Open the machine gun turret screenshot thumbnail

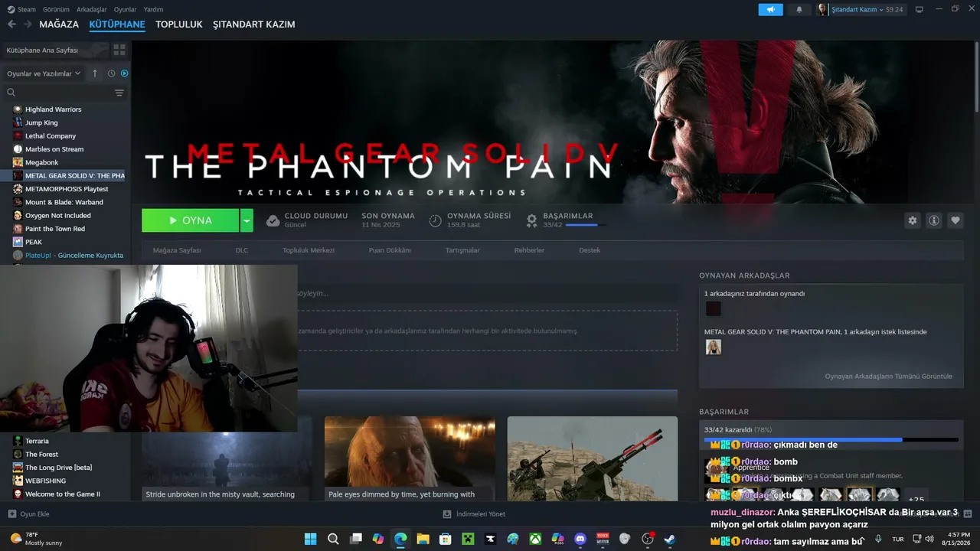[x=593, y=458]
